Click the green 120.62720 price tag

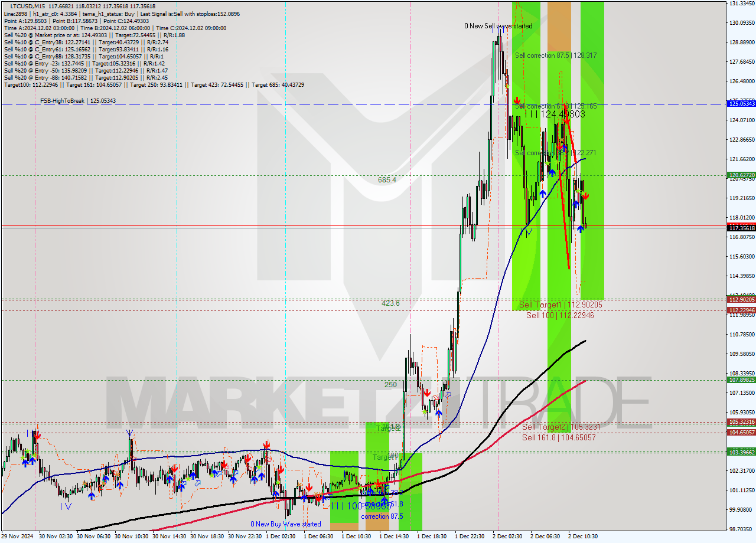tap(741, 175)
